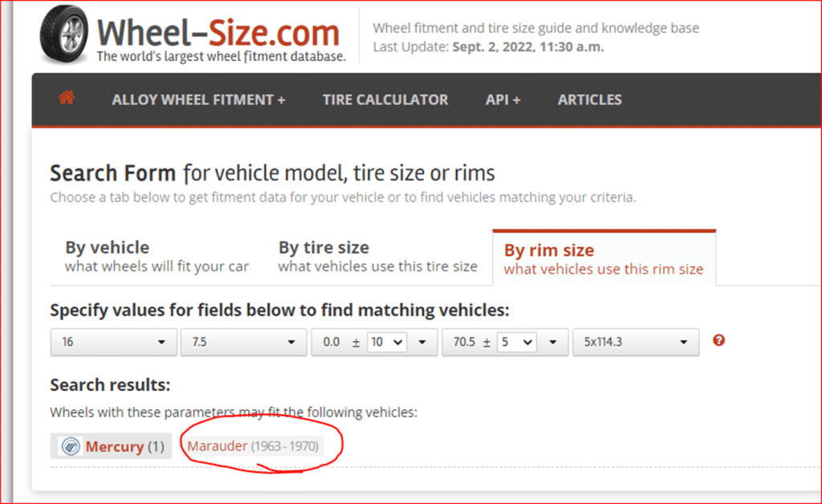Image resolution: width=822 pixels, height=504 pixels.
Task: Select the By rim size tab
Action: coord(603,258)
